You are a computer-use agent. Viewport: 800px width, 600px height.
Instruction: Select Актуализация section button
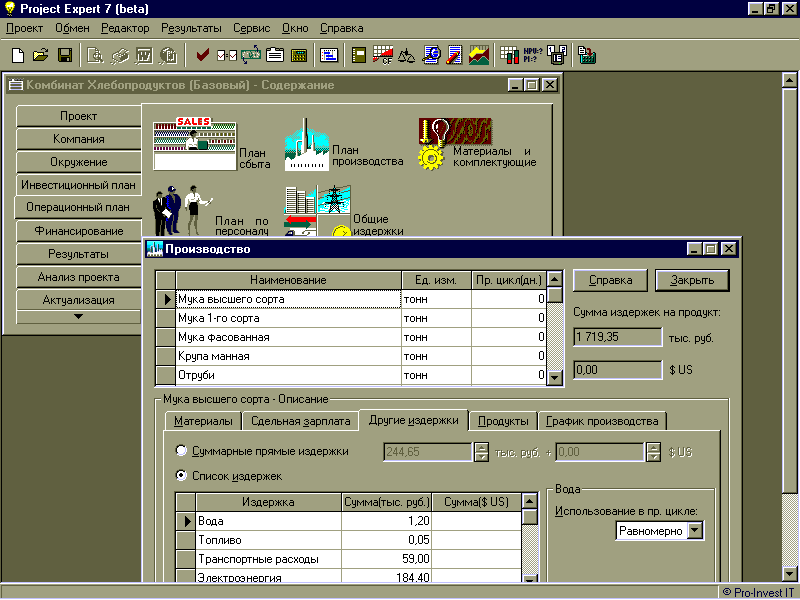coord(79,300)
